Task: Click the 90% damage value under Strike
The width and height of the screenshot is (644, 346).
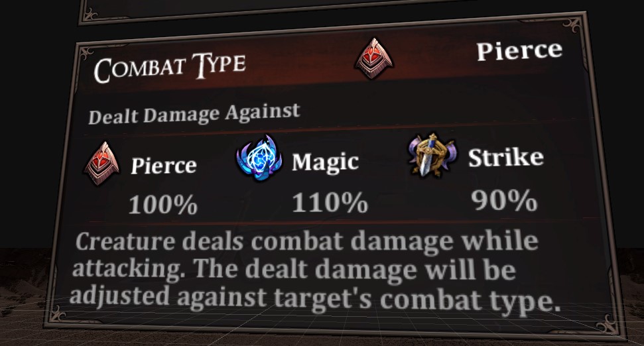Action: click(504, 200)
